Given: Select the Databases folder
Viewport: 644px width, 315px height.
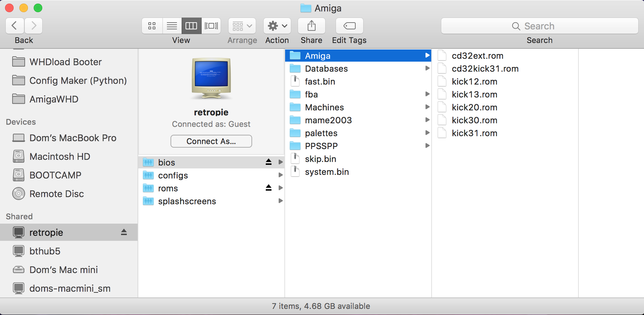Looking at the screenshot, I should pos(358,68).
